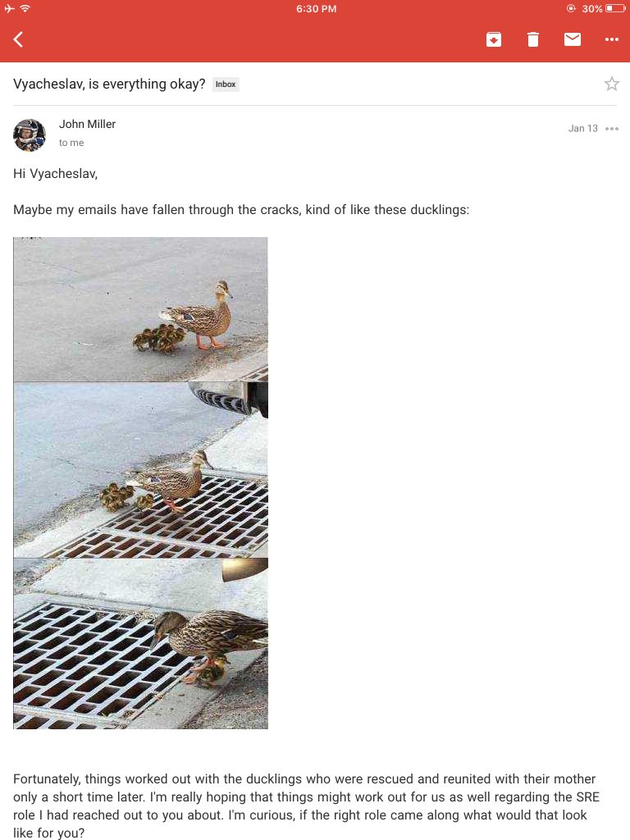Tap the battery indicator in status bar

coord(615,8)
